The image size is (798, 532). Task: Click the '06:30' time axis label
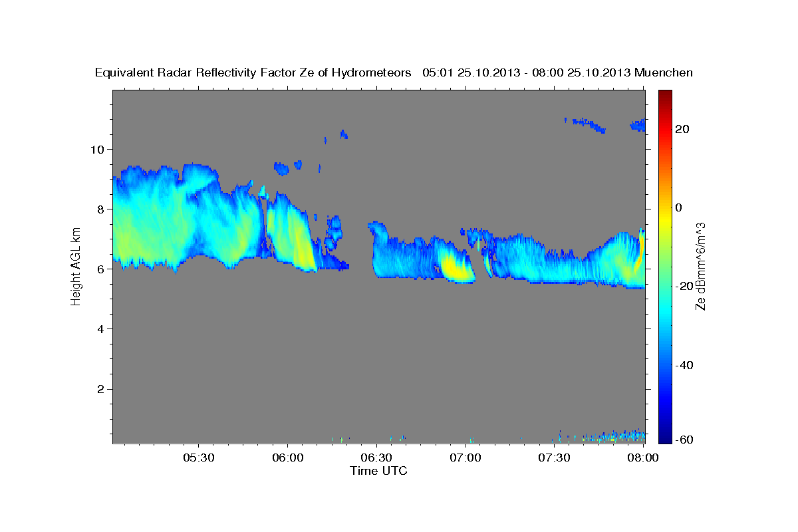point(376,458)
